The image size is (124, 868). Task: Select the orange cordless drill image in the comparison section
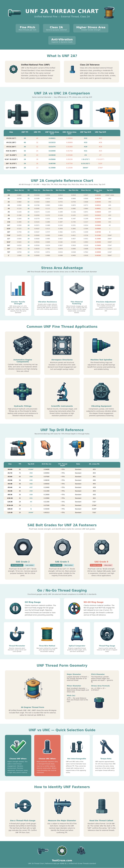106,114
